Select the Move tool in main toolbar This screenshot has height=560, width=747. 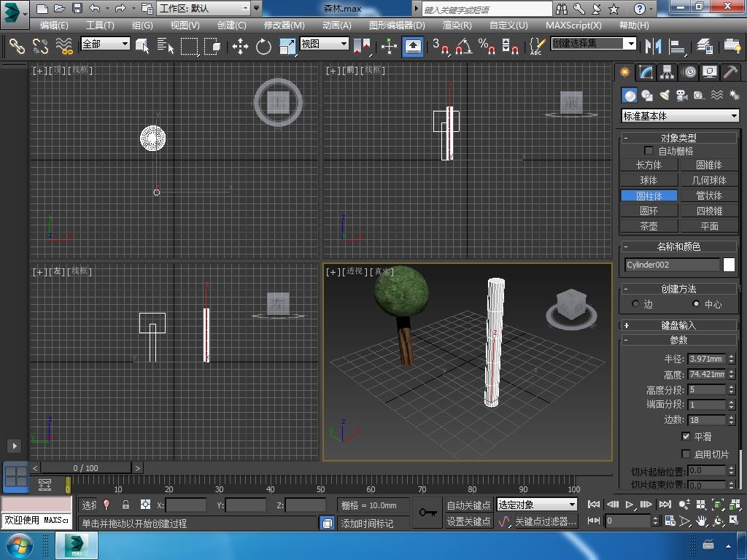pos(240,47)
